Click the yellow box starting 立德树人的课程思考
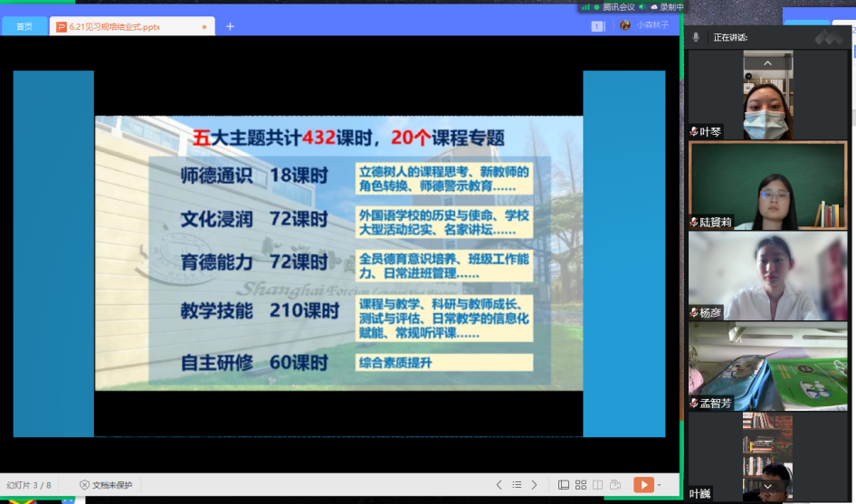 [x=443, y=178]
